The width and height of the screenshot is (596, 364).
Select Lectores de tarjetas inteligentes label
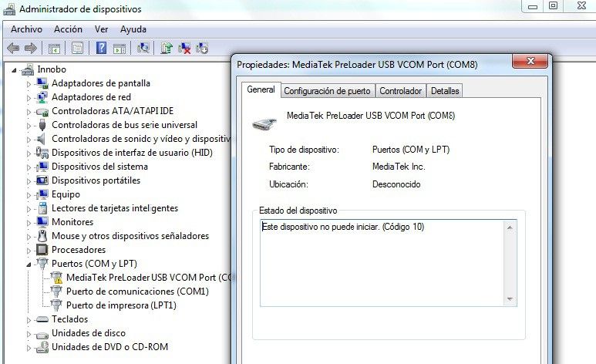pyautogui.click(x=115, y=208)
